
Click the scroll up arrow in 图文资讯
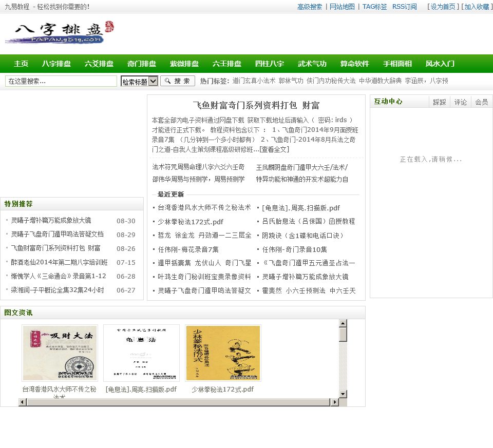(x=343, y=323)
